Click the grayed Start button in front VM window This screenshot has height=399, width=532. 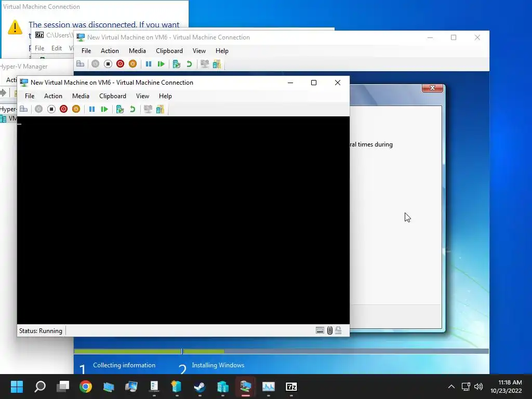click(38, 109)
